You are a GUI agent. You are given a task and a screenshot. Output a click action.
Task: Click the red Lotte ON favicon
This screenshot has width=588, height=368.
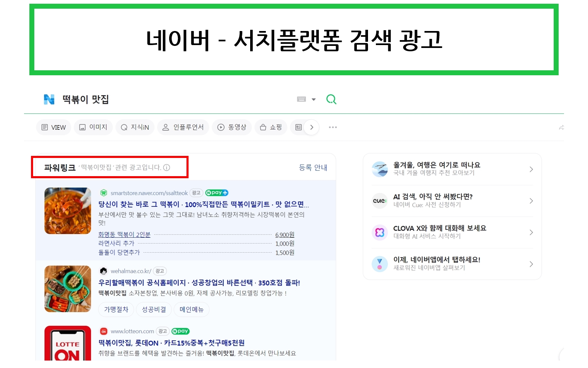pyautogui.click(x=104, y=331)
